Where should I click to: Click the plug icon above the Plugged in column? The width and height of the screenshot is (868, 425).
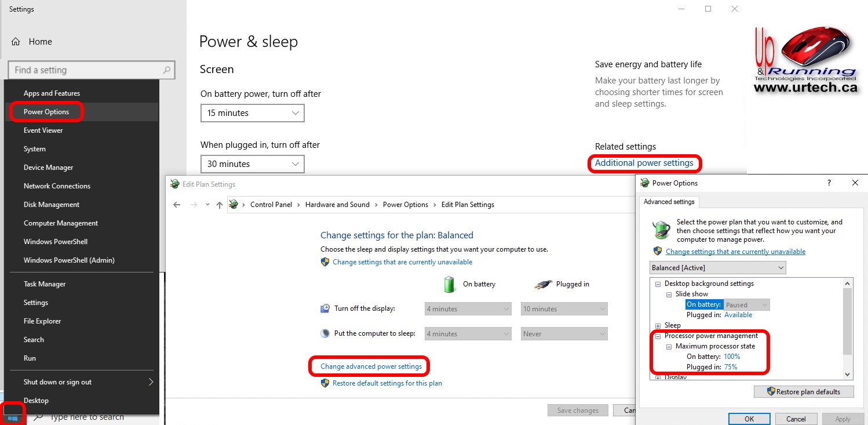(x=544, y=284)
